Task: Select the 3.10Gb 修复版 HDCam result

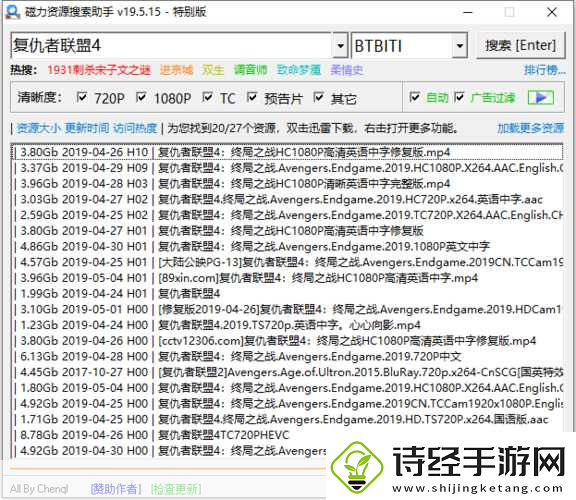Action: (288, 309)
